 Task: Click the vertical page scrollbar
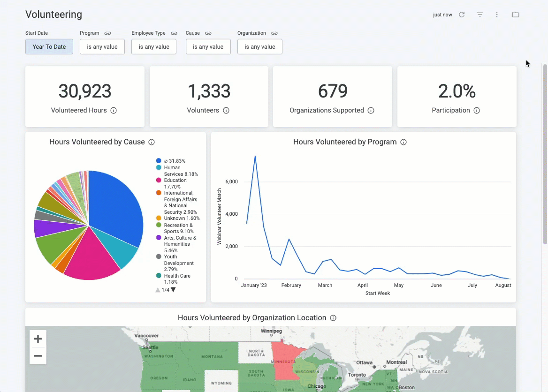545,154
